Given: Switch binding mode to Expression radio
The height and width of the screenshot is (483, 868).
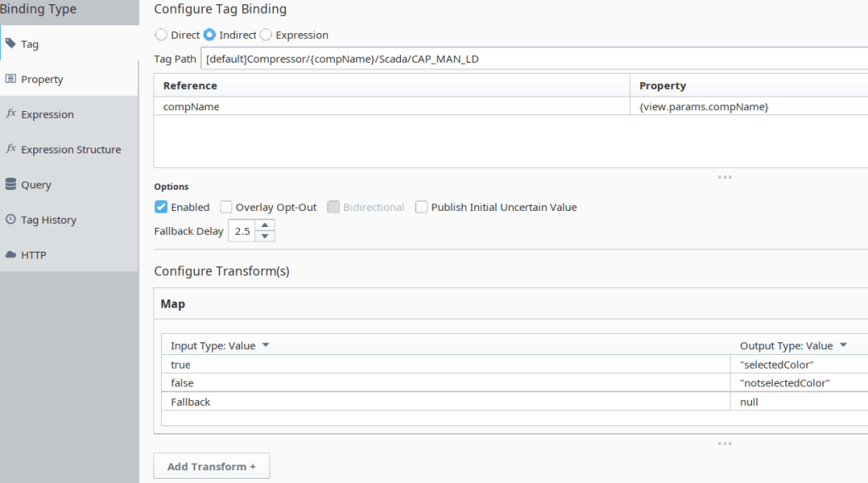Looking at the screenshot, I should pos(266,36).
